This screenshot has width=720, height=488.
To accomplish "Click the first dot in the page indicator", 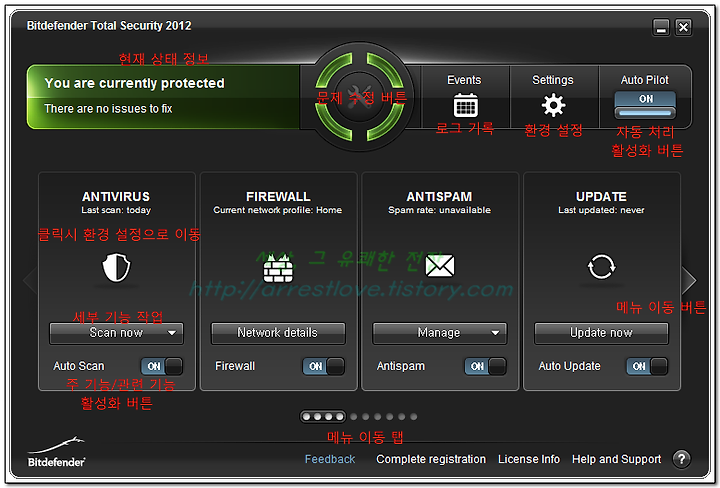I will [x=306, y=417].
